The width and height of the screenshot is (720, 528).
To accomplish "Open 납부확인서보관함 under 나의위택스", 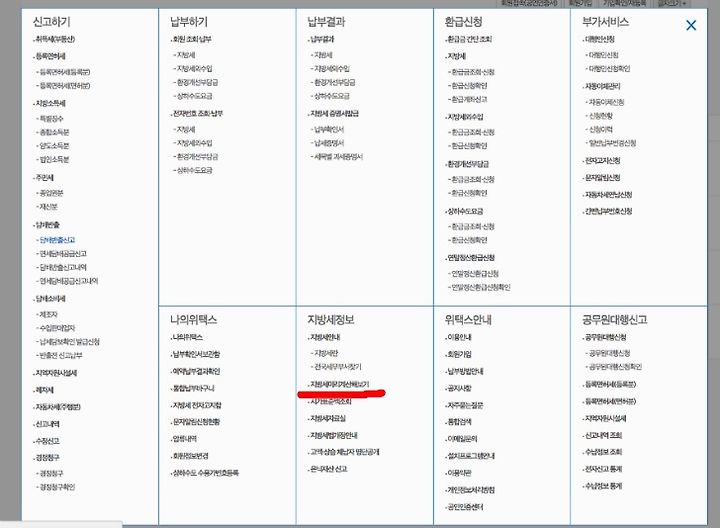I will pos(196,354).
